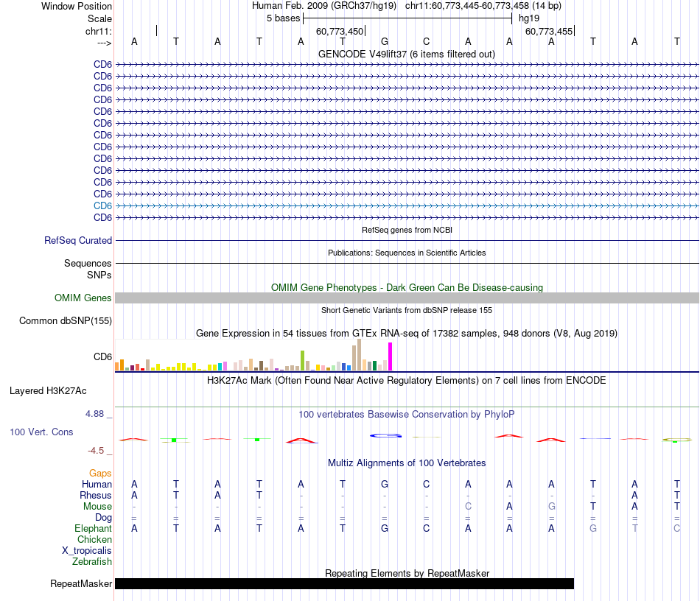Open the RefSeq Curated track label
This screenshot has height=601, width=700.
click(78, 241)
